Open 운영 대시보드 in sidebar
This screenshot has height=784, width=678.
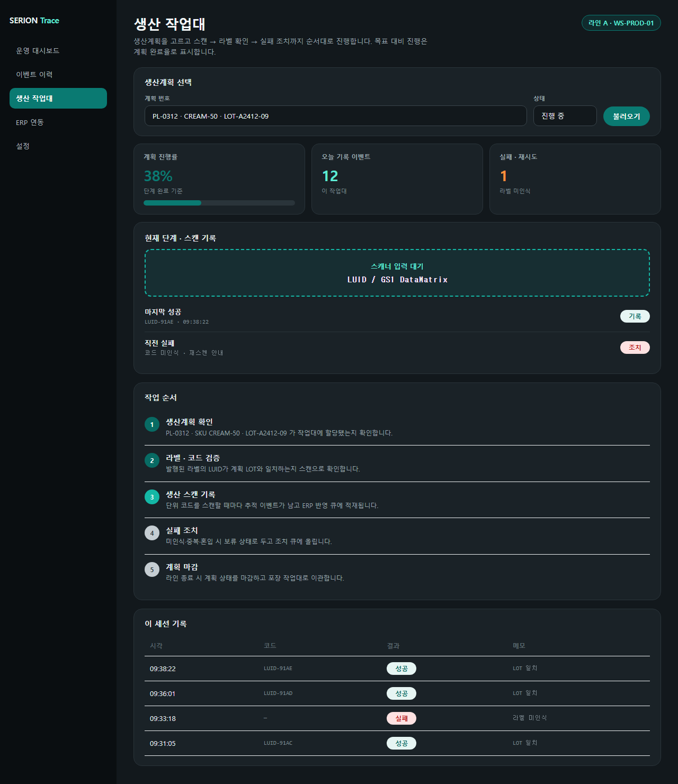(x=58, y=51)
